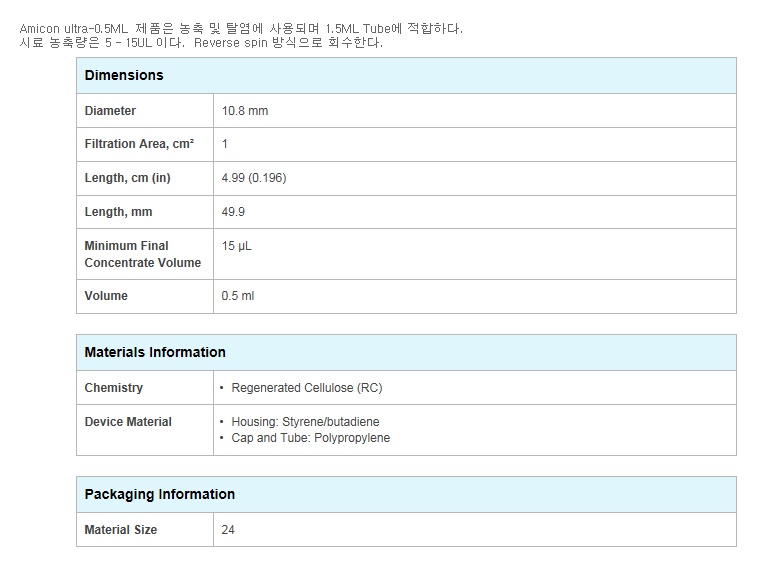The height and width of the screenshot is (584, 773).
Task: Click the Dimensions table header
Action: 406,75
